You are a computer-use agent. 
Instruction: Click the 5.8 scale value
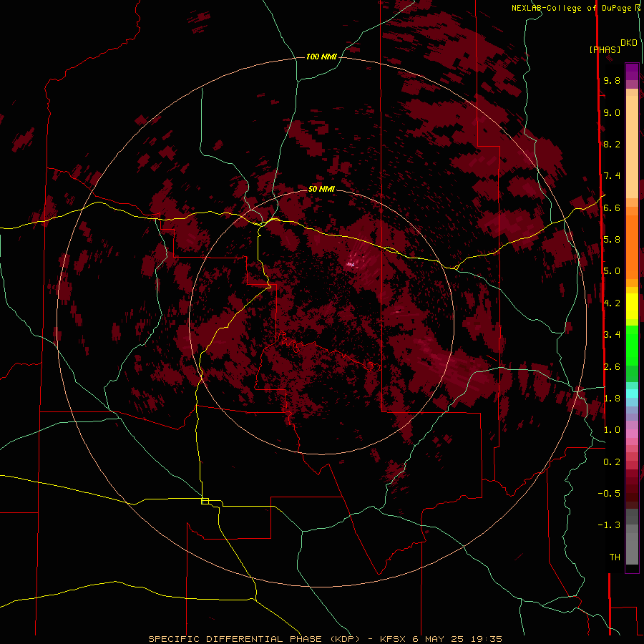point(612,239)
